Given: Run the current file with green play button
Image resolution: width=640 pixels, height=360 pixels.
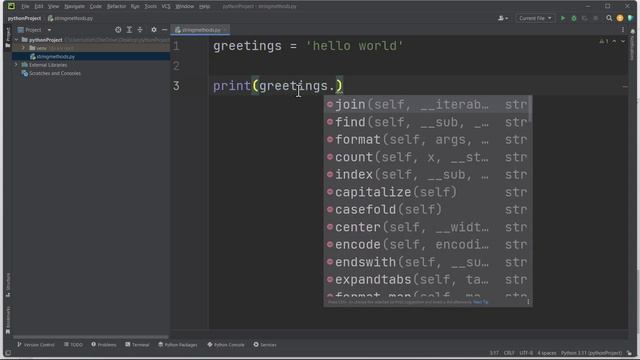Looking at the screenshot, I should click(563, 18).
